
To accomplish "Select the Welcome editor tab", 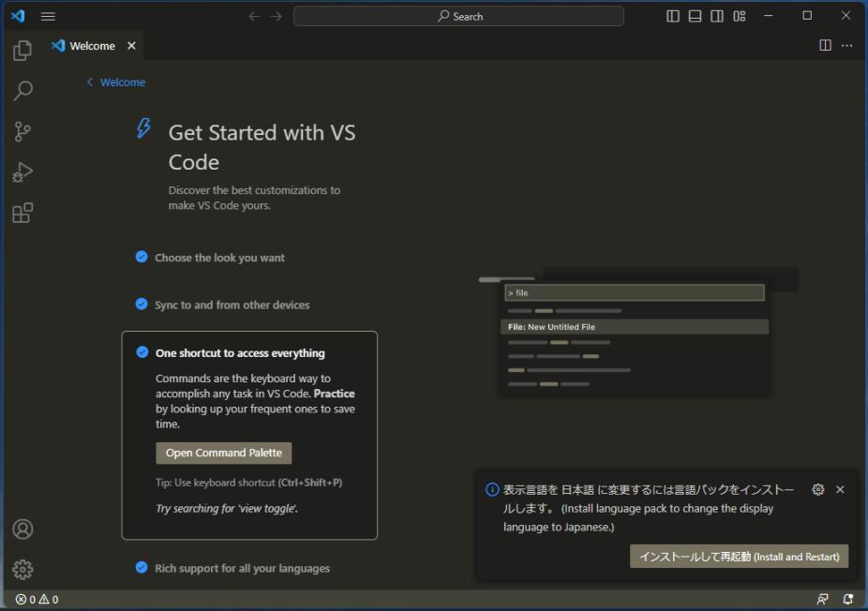I will [93, 46].
